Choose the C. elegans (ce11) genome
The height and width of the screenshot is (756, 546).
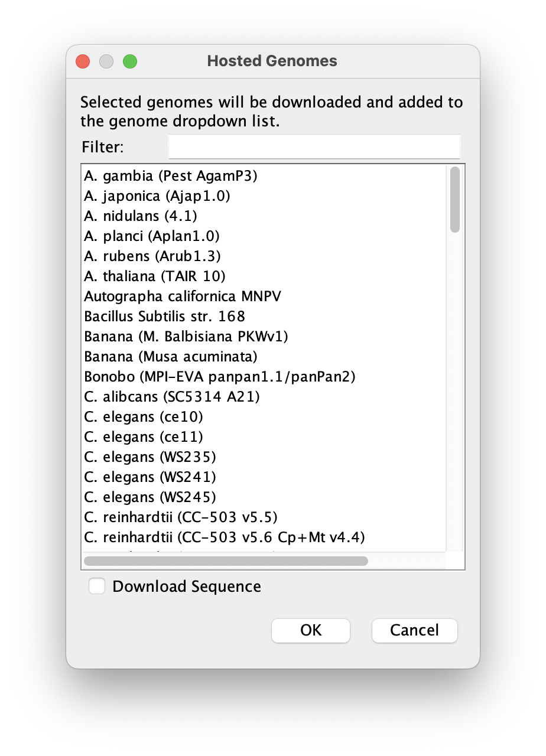143,436
